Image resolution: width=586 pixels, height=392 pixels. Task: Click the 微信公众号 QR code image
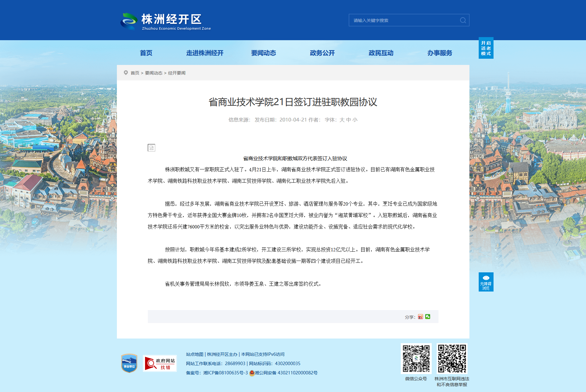tap(416, 359)
